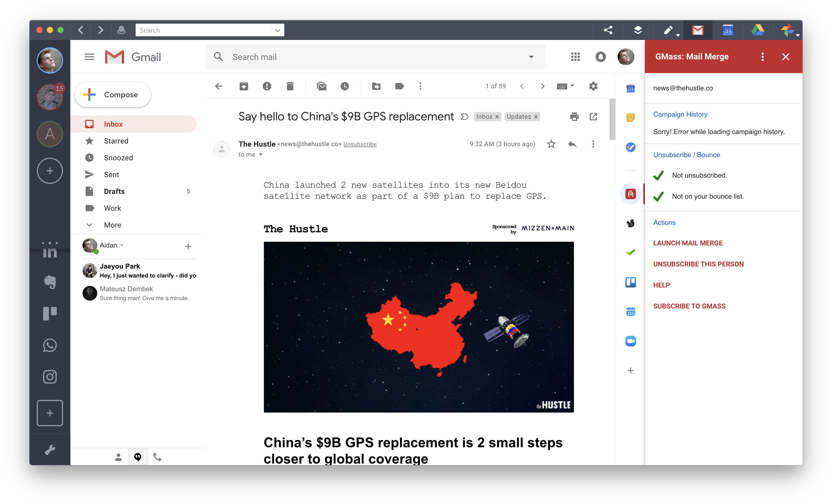Open the Trello add-on in the Gmail side panel
832x504 pixels.
[x=630, y=282]
